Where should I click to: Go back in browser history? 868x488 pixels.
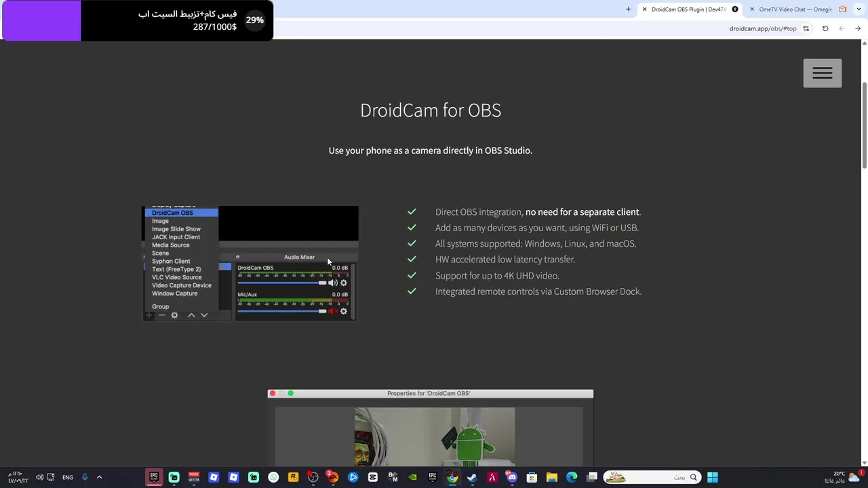pyautogui.click(x=858, y=28)
